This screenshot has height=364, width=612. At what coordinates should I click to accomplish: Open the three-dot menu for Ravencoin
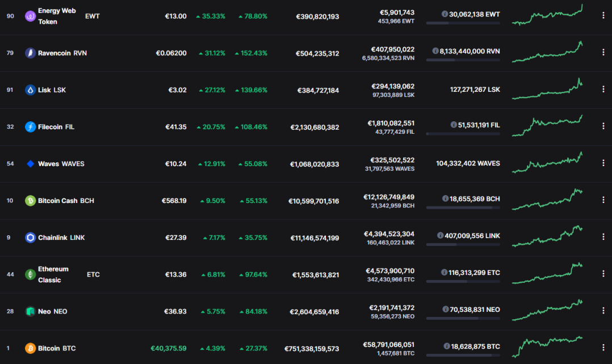pyautogui.click(x=603, y=52)
